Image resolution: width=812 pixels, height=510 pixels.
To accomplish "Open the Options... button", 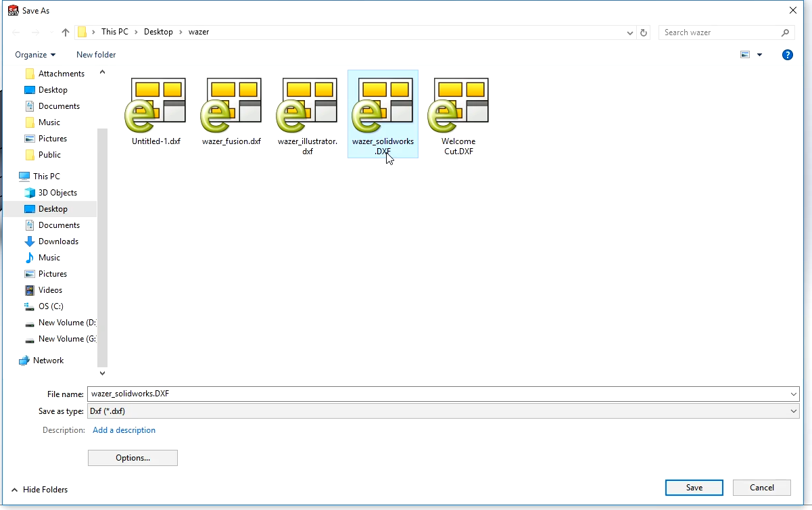I will (133, 458).
